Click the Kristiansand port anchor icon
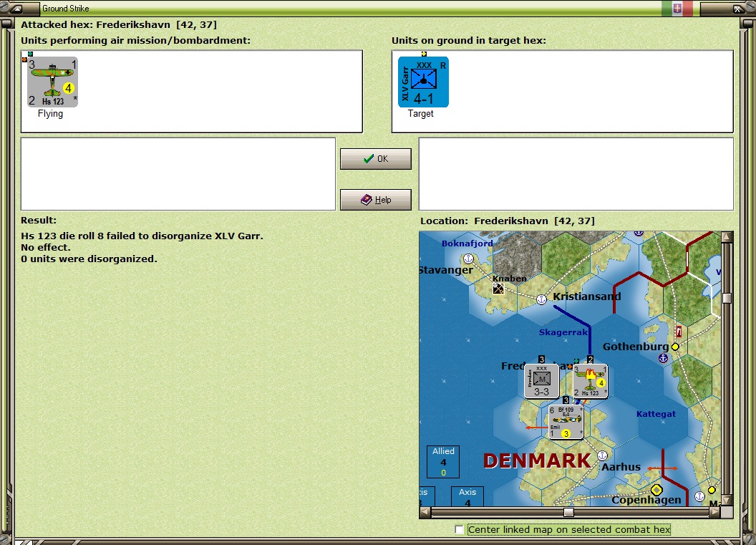 [541, 299]
